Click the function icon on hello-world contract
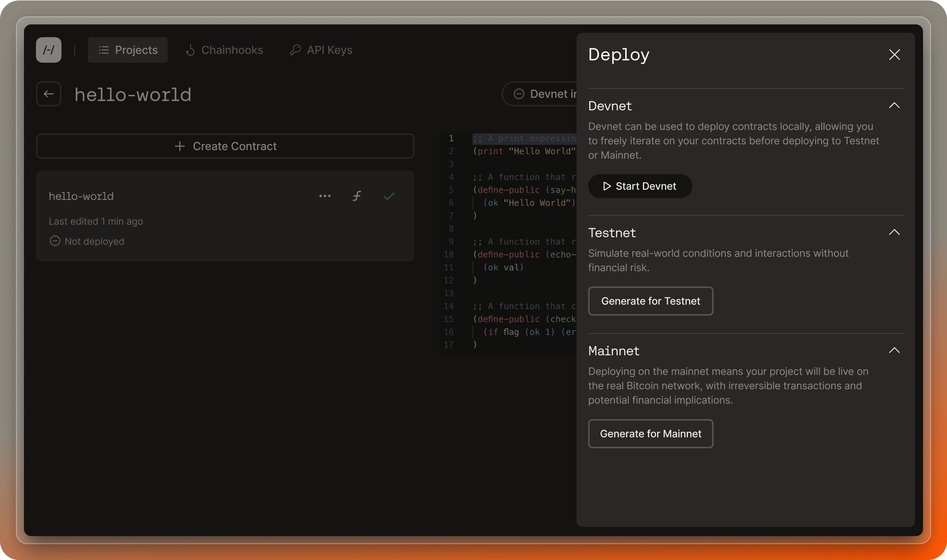This screenshot has width=947, height=560. tap(357, 195)
